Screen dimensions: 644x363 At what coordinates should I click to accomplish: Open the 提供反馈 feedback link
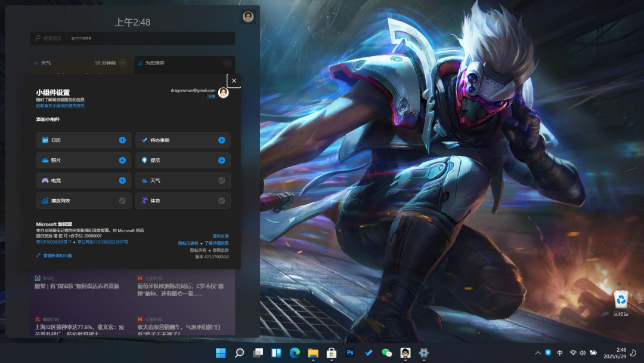[x=221, y=236]
